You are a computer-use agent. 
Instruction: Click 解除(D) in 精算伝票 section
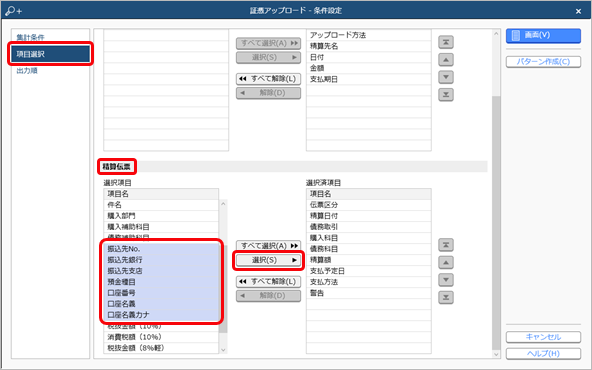click(268, 295)
